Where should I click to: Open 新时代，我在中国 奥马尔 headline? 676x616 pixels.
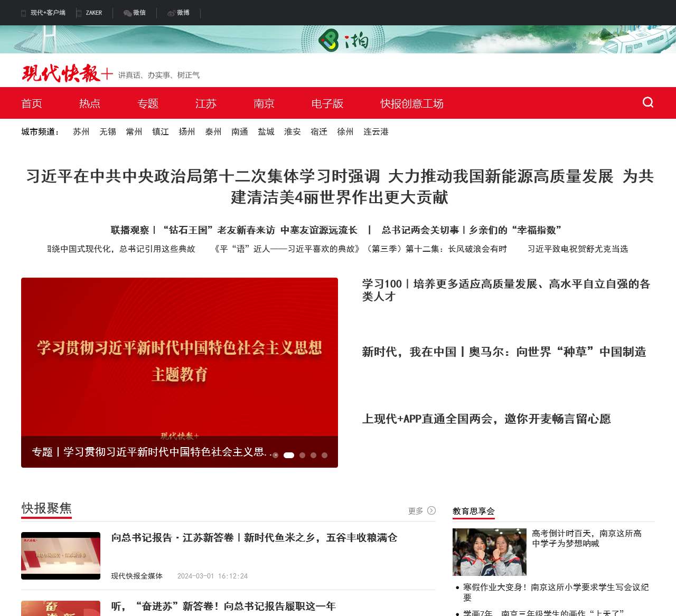pyautogui.click(x=504, y=352)
